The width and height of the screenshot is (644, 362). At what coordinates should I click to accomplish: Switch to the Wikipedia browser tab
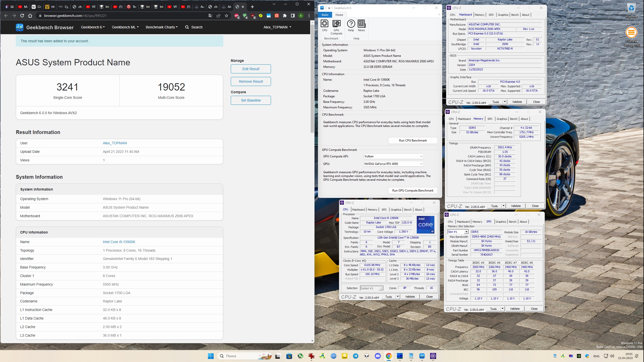[x=36, y=7]
